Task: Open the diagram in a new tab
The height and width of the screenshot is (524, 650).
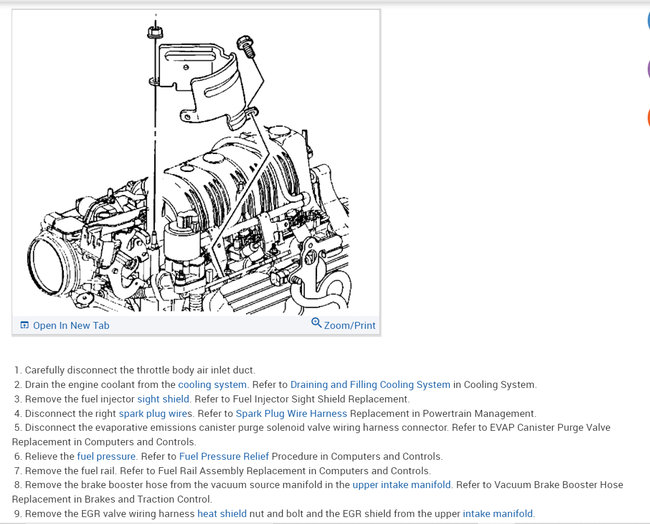Action: (x=71, y=325)
